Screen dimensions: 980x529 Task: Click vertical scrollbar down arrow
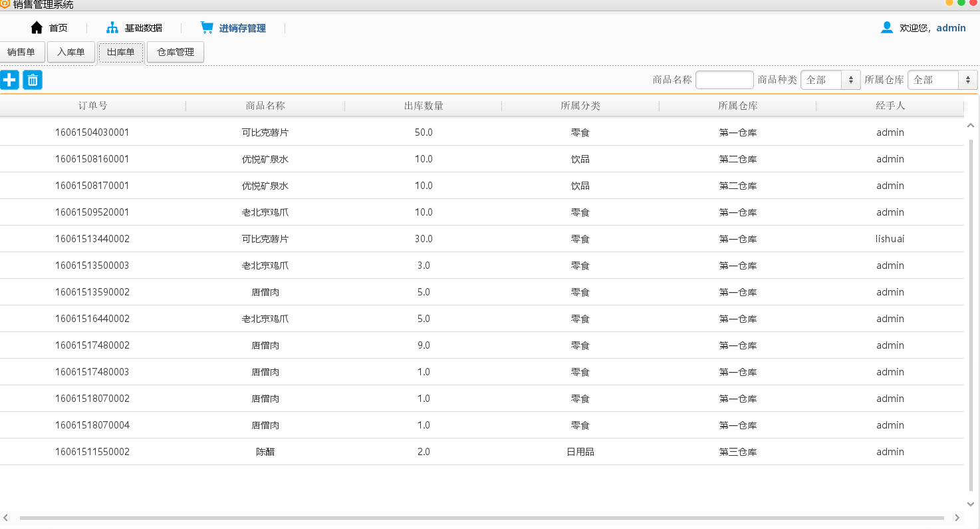(971, 504)
